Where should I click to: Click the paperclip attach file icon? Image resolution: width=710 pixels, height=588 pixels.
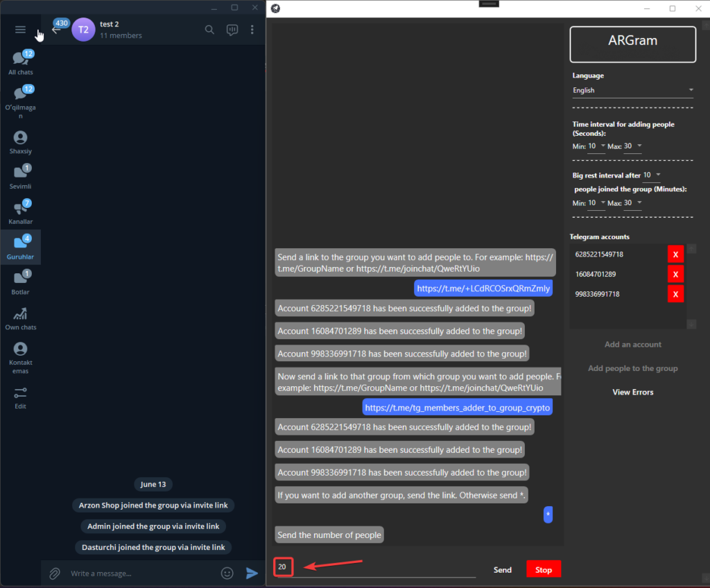click(x=53, y=573)
